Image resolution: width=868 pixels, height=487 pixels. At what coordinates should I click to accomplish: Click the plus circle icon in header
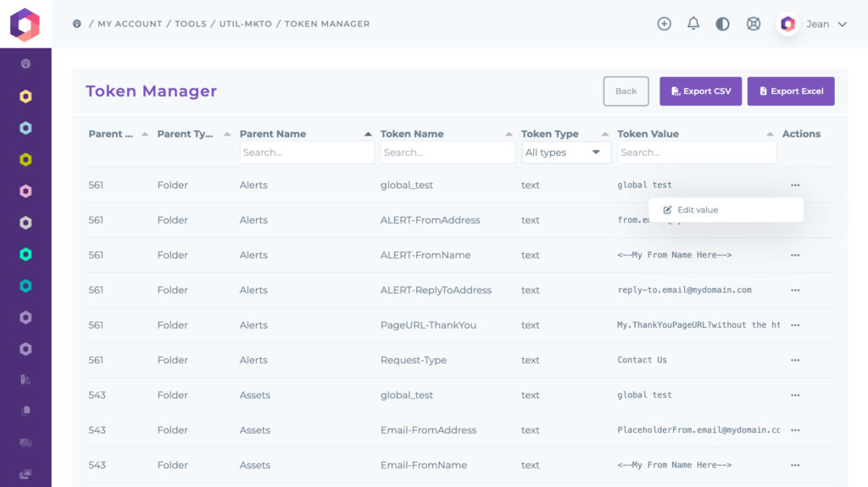click(664, 24)
